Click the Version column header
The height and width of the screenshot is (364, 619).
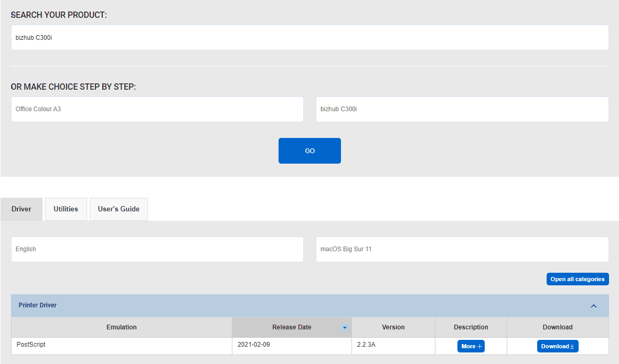click(393, 327)
